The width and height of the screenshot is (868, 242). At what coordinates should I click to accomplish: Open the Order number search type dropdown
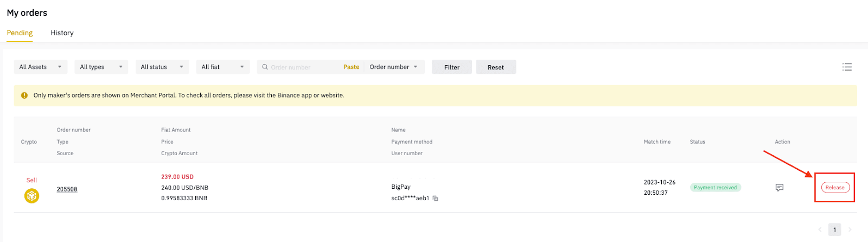[394, 67]
